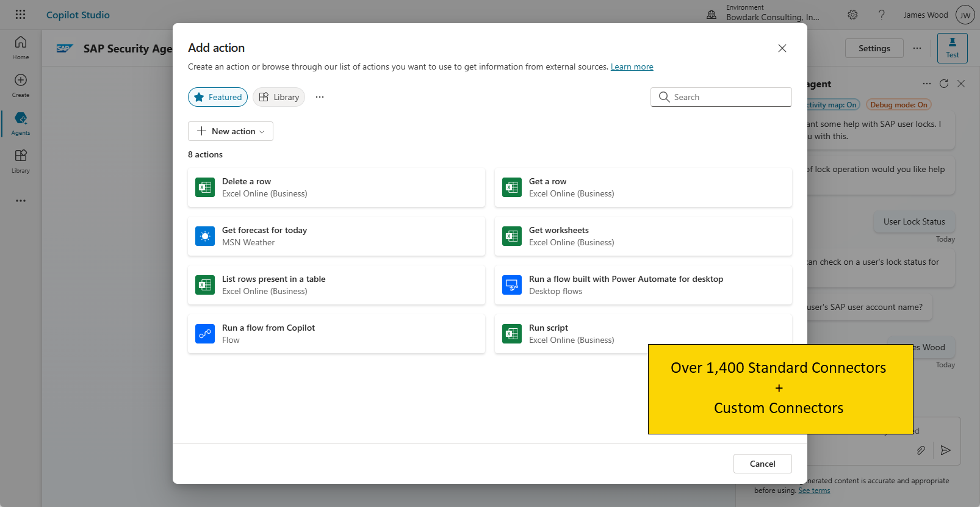
Task: Click the Get a row Excel icon
Action: point(512,187)
